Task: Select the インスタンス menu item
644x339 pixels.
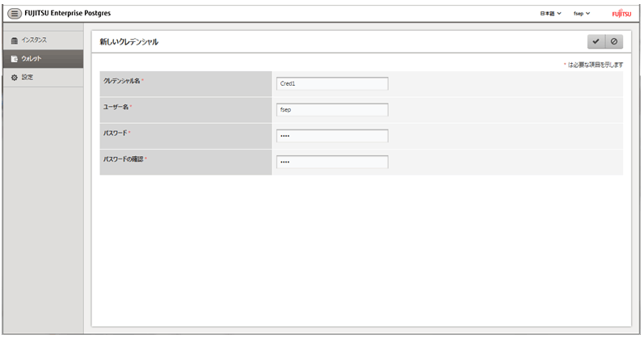Action: click(x=43, y=40)
